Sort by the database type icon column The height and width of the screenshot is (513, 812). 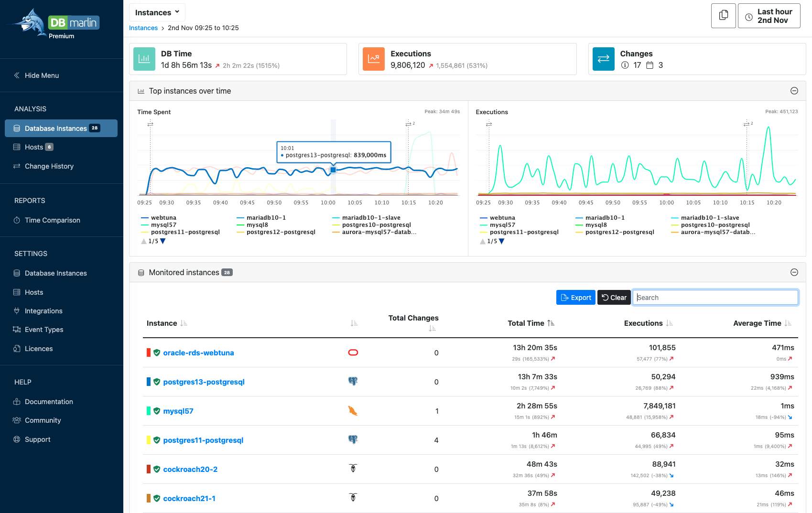pos(354,323)
